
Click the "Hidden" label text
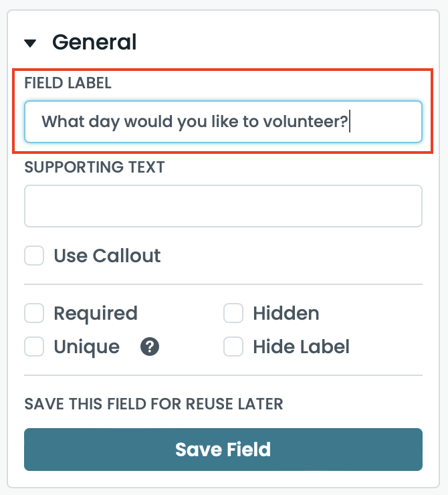(286, 313)
